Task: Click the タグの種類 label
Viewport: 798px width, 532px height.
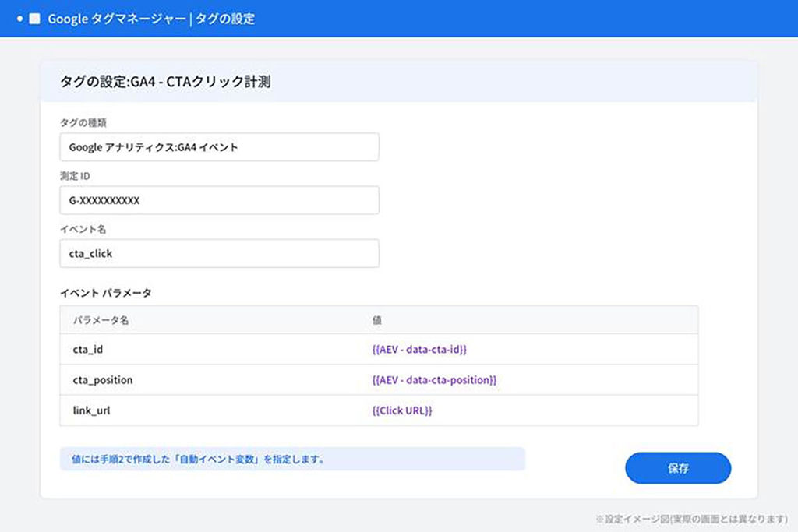Action: click(x=83, y=122)
